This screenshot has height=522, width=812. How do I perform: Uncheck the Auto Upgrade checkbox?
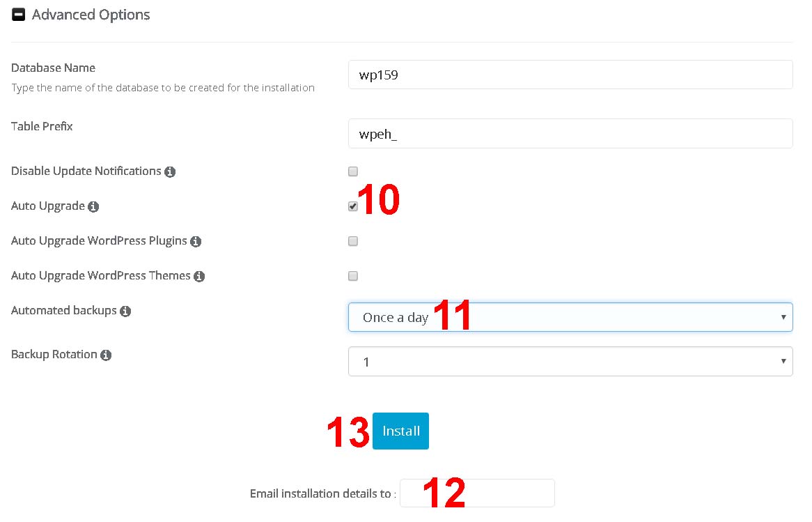tap(353, 206)
